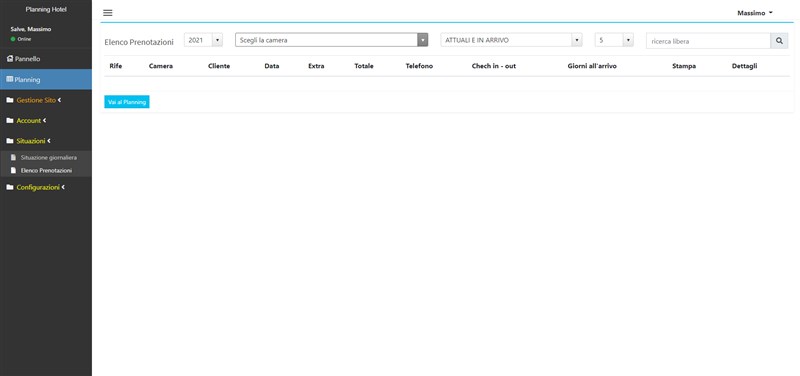Open the Scegli la camera room selector
Image resolution: width=800 pixels, height=376 pixels.
point(331,40)
